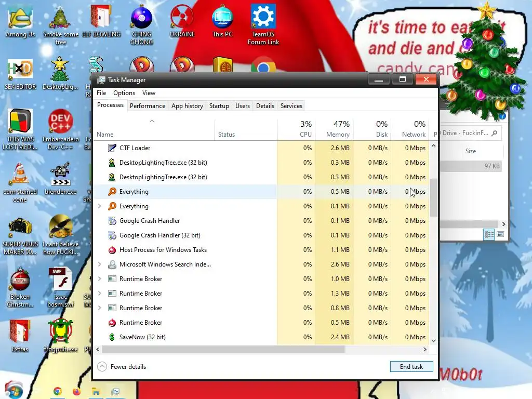The width and height of the screenshot is (532, 399).
Task: Switch to the Startup tab
Action: click(219, 106)
